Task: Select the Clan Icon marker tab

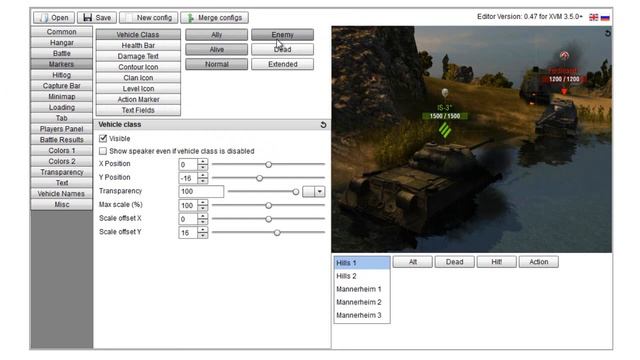Action: (138, 78)
